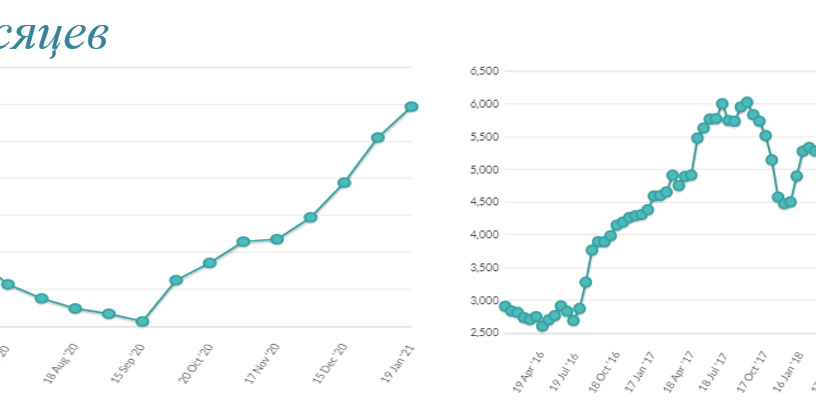Select the 3,000 y-axis label
Screen dimensions: 816x408
tap(484, 300)
